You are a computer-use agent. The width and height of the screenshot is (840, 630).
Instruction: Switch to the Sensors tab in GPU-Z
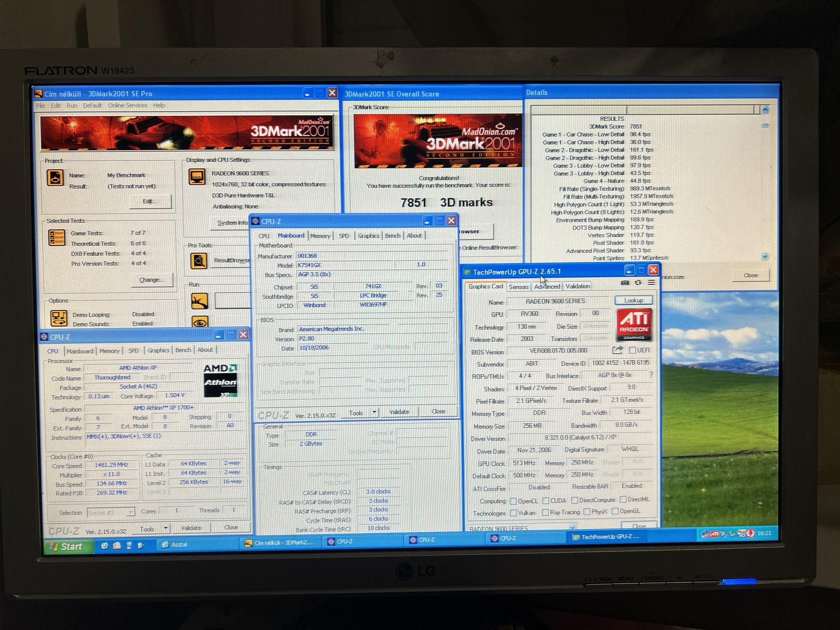click(x=518, y=287)
